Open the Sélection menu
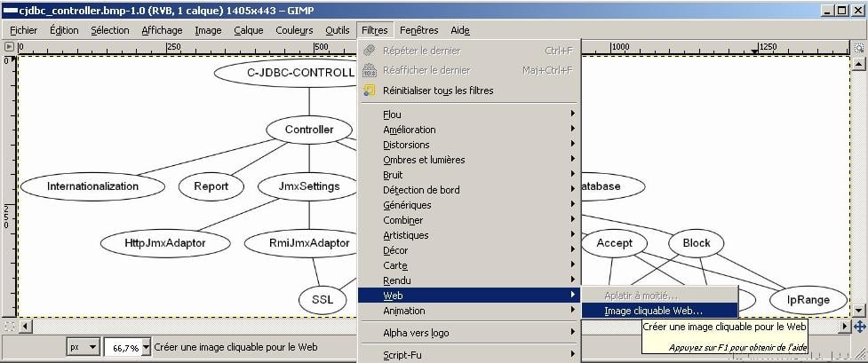This screenshot has height=363, width=868. [x=110, y=30]
